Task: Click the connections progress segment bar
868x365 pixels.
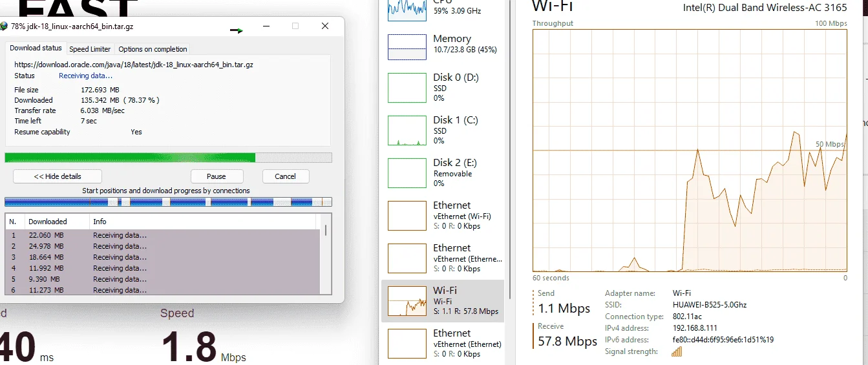Action: point(168,202)
